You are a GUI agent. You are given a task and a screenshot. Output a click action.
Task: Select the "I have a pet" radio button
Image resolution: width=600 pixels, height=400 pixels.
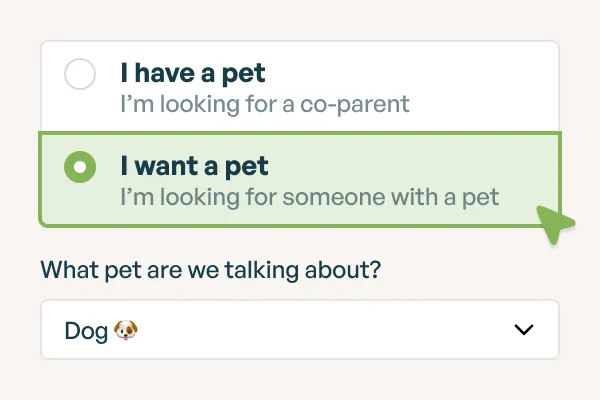[x=80, y=74]
